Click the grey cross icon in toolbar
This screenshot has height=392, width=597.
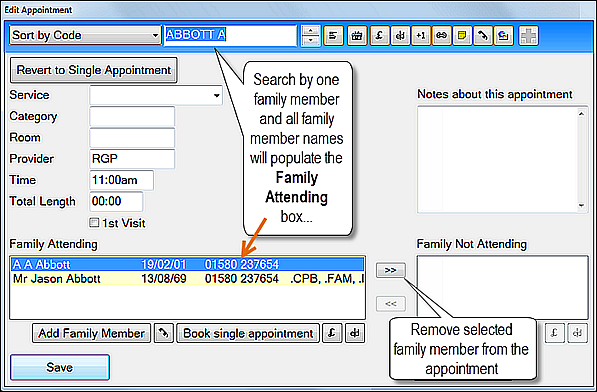click(x=528, y=35)
